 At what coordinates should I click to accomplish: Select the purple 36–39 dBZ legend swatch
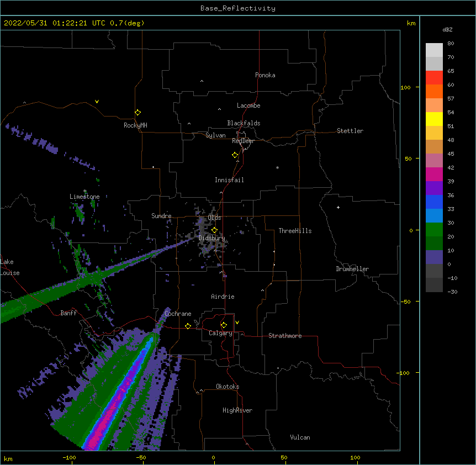click(434, 188)
